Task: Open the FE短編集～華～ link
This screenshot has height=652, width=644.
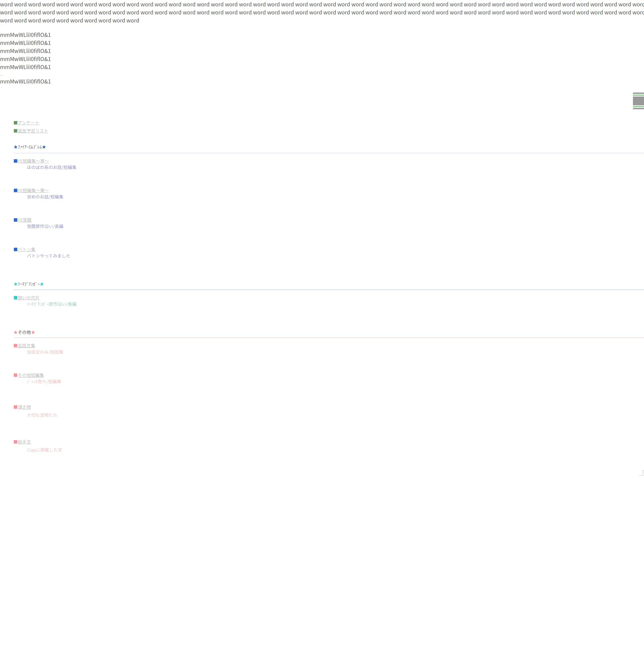Action: pos(33,190)
